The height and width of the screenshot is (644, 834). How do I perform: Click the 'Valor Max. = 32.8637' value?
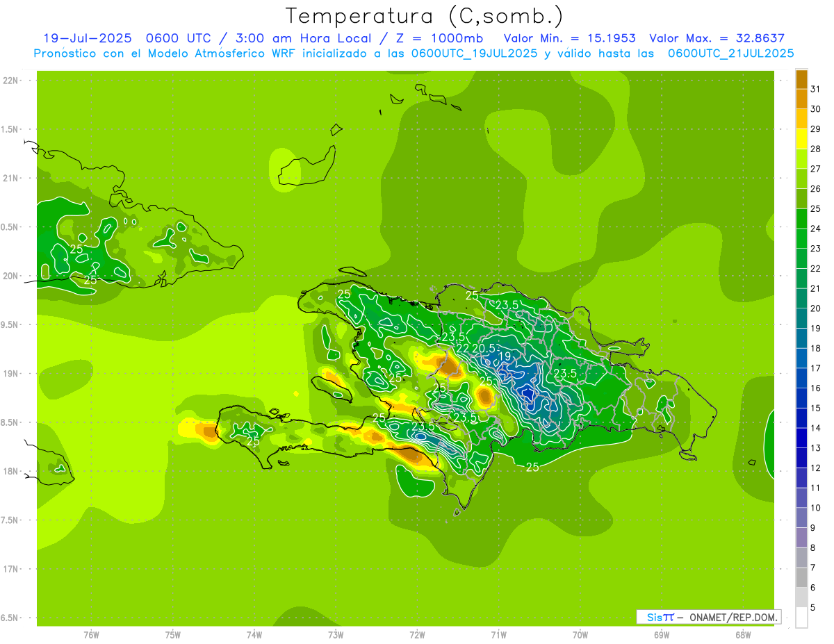717,38
